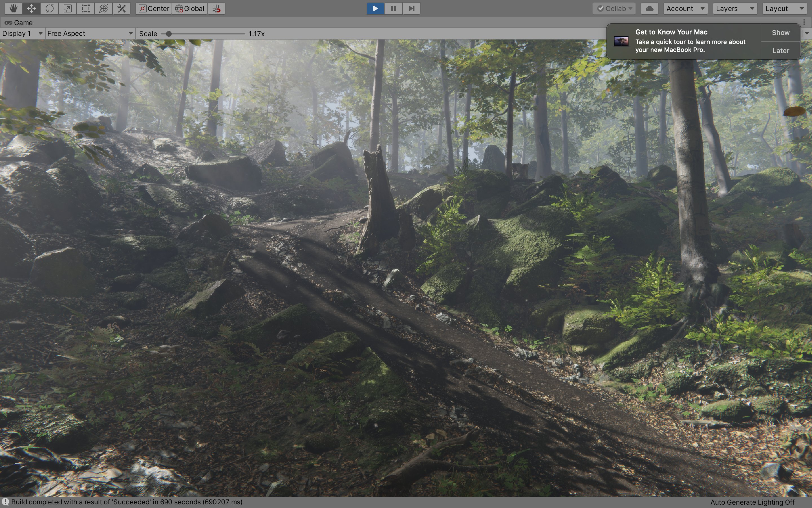Select the Scale tool

pos(67,8)
